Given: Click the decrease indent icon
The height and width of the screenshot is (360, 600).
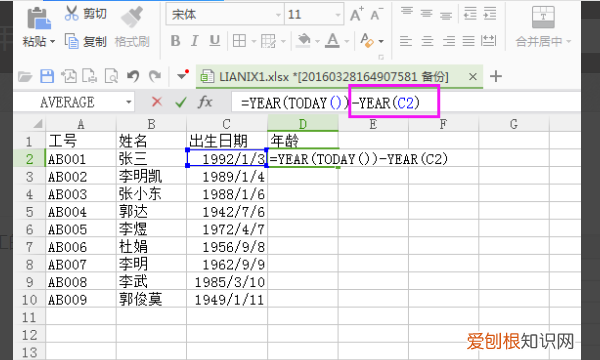Looking at the screenshot, I should pos(470,14).
